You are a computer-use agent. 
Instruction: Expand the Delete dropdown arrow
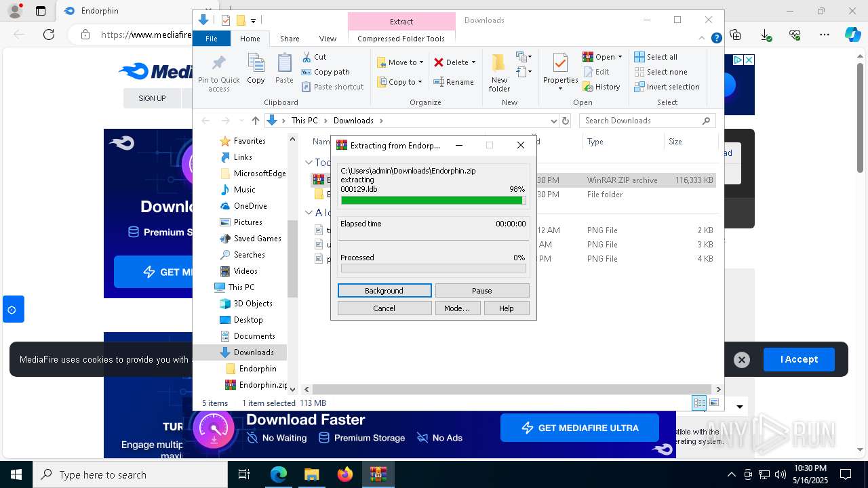point(473,62)
